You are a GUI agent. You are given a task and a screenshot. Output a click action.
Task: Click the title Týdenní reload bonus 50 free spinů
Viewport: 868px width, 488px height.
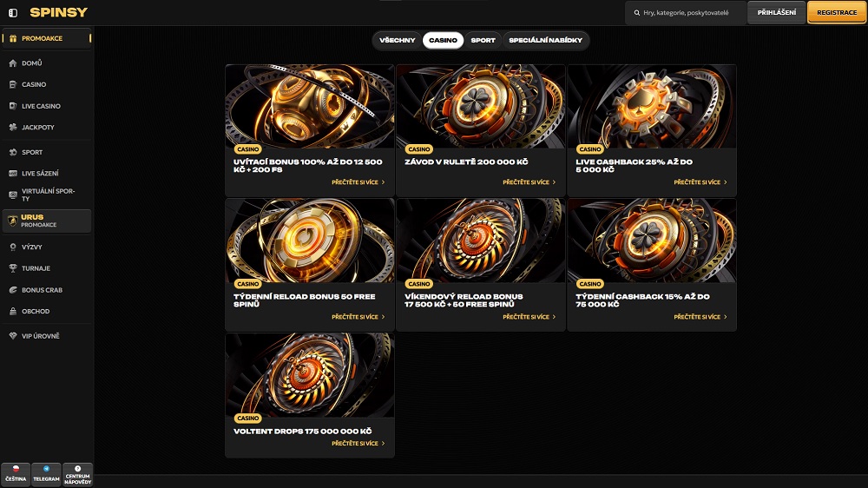point(304,300)
